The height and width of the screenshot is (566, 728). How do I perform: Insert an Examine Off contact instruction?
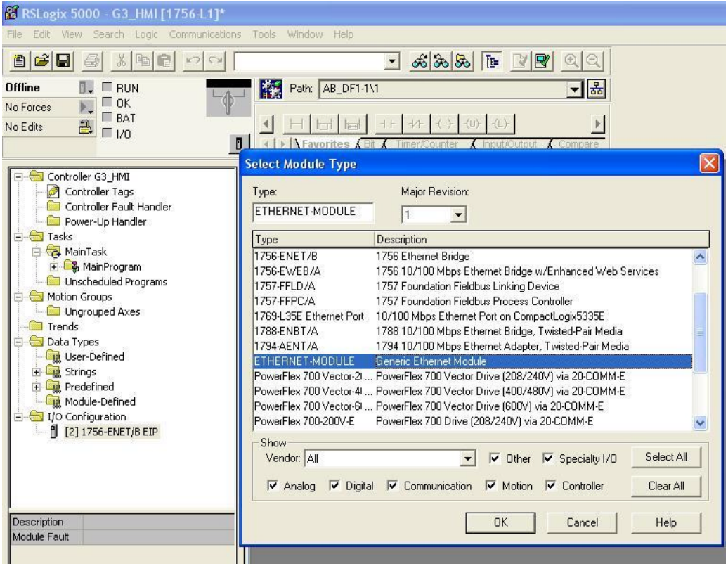pyautogui.click(x=416, y=124)
